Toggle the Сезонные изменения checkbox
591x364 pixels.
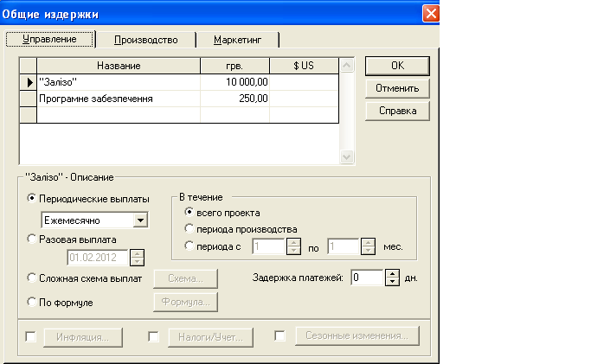pos(279,335)
